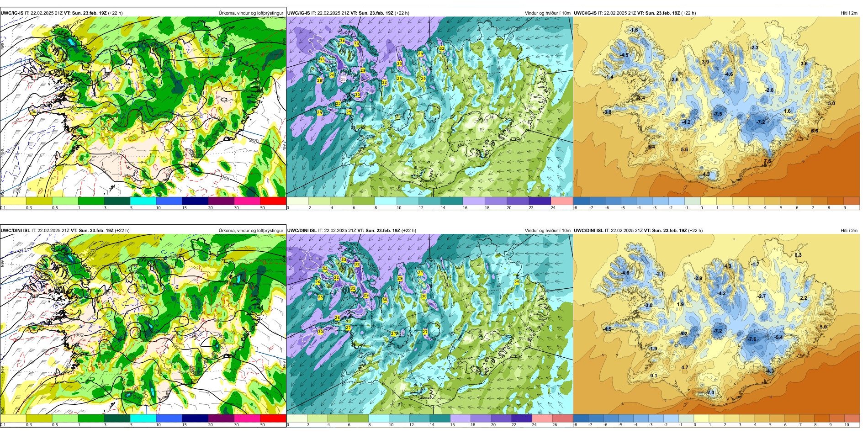Screen dimensions: 868x434
Task: Click the -5.4 temperature value on DINI ISL map
Action: 778,338
